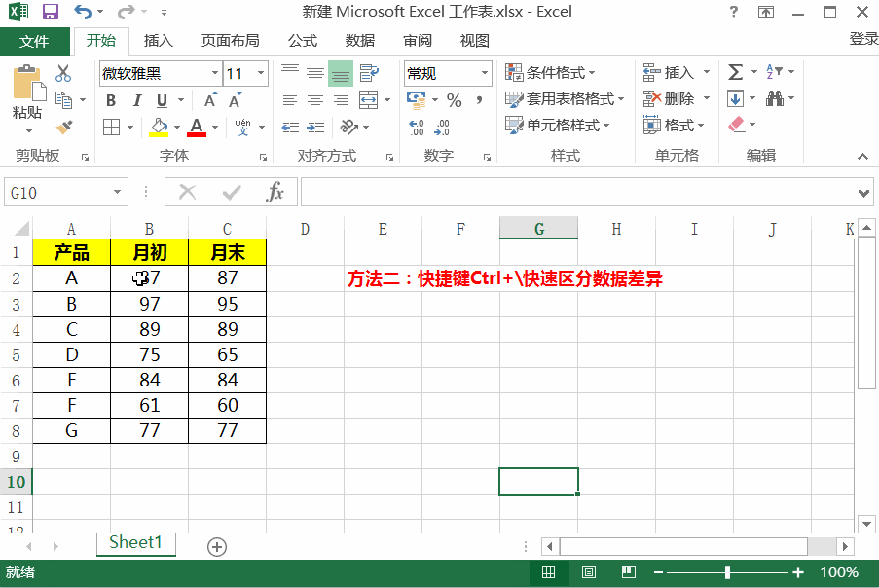Increase font size with larger A

tap(210, 99)
